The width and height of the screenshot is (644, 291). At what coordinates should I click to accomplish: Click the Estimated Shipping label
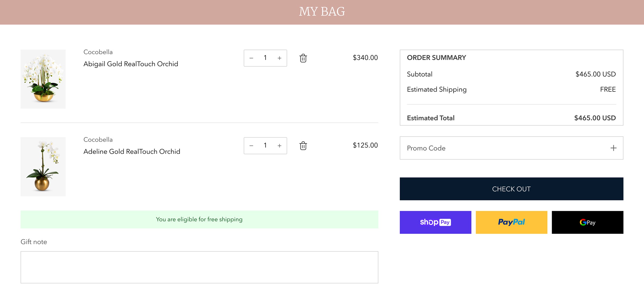point(437,90)
